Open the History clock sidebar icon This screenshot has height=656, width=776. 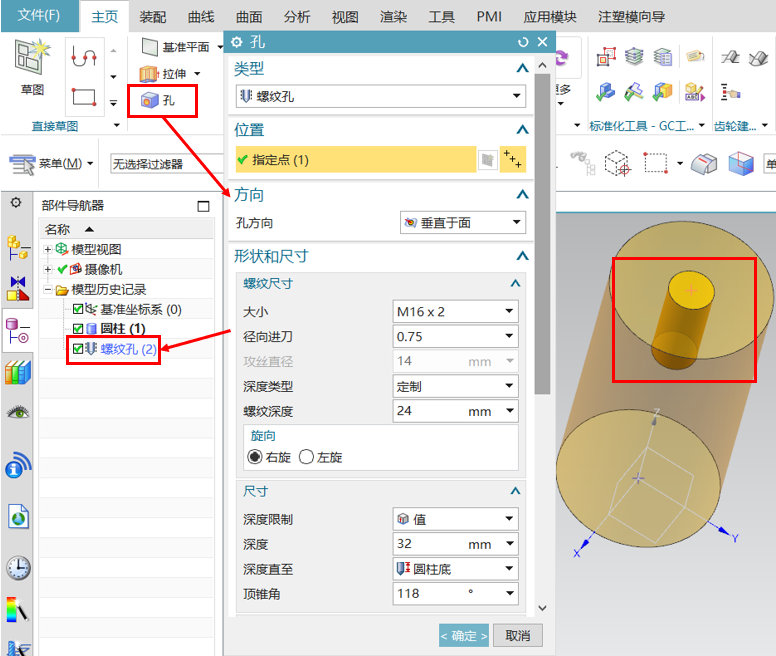[18, 567]
